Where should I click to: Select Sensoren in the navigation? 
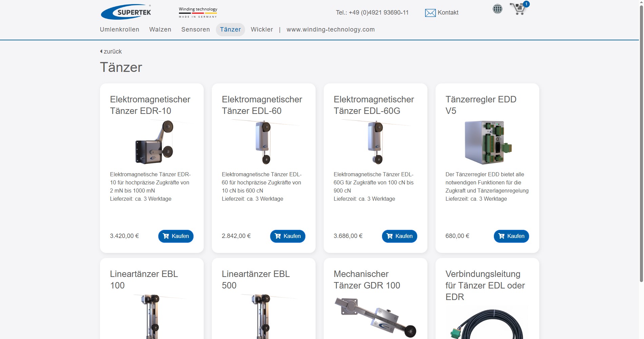click(x=196, y=29)
